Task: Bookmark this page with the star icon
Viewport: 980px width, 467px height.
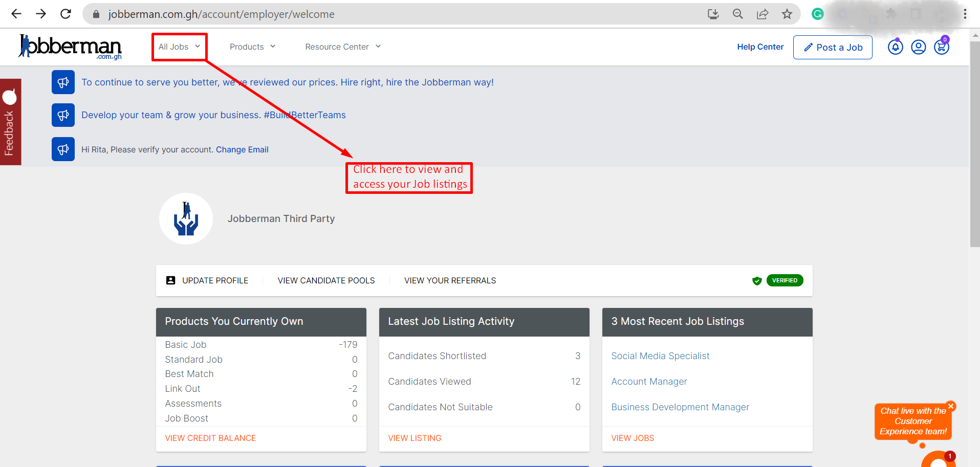Action: (787, 14)
